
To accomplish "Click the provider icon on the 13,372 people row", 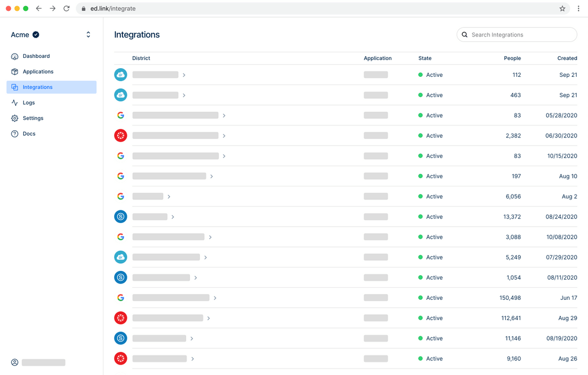I will [120, 217].
